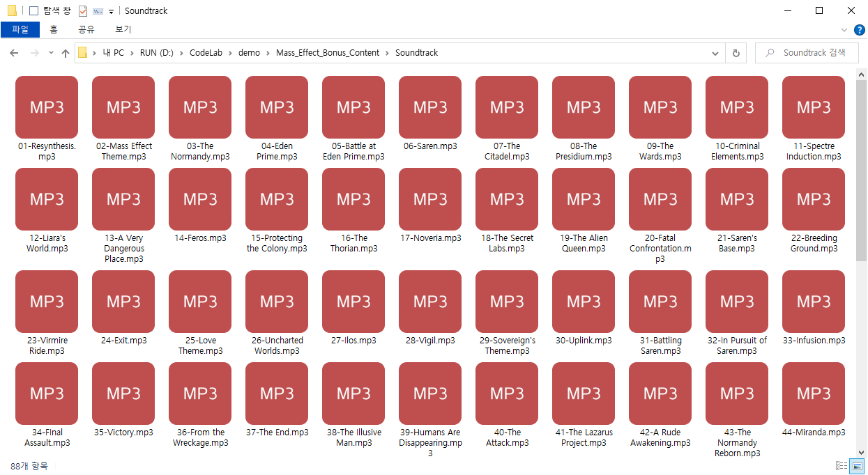Image resolution: width=868 pixels, height=475 pixels.
Task: Select the 20-Fatal Confrontation.mp3 file icon
Action: tap(660, 199)
